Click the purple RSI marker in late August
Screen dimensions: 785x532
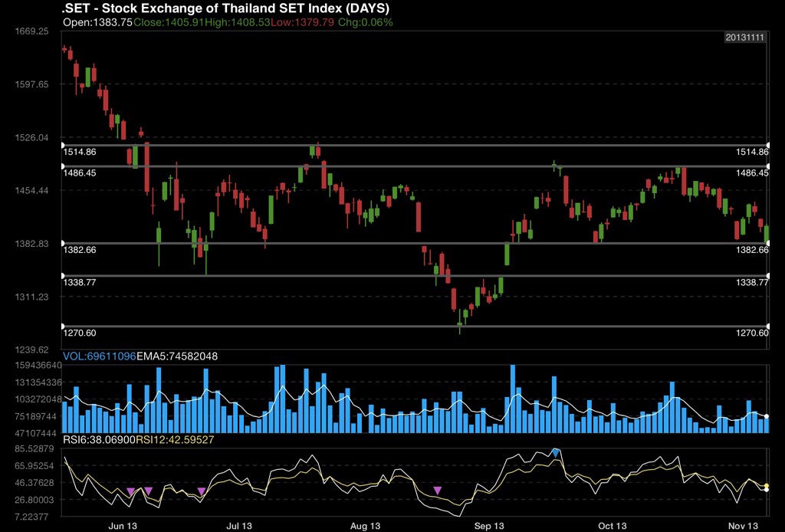(x=437, y=491)
